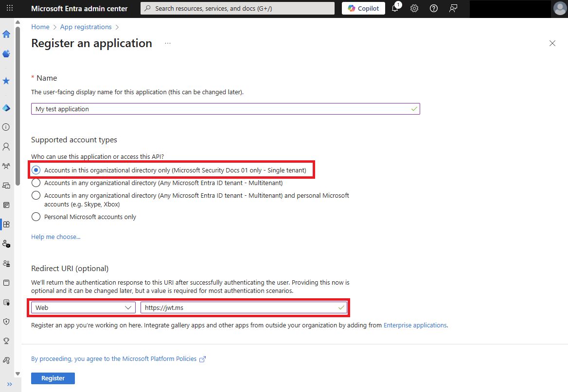
Task: Open the Web platform dropdown
Action: coord(83,307)
